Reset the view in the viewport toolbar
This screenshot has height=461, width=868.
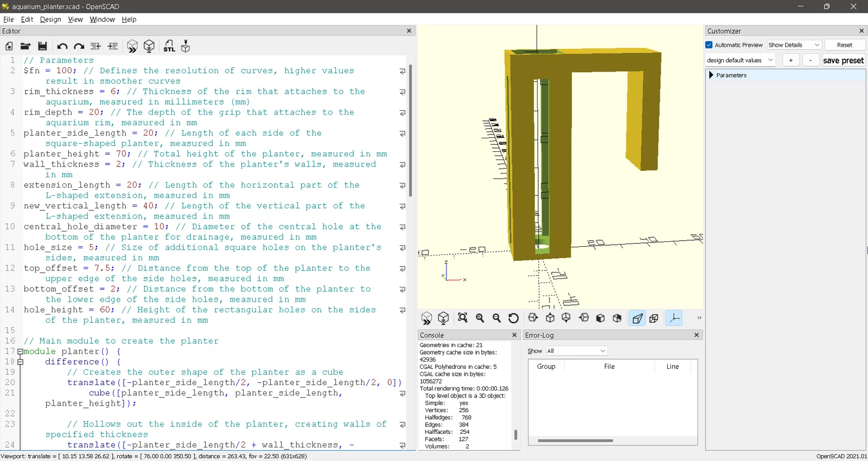click(x=513, y=318)
